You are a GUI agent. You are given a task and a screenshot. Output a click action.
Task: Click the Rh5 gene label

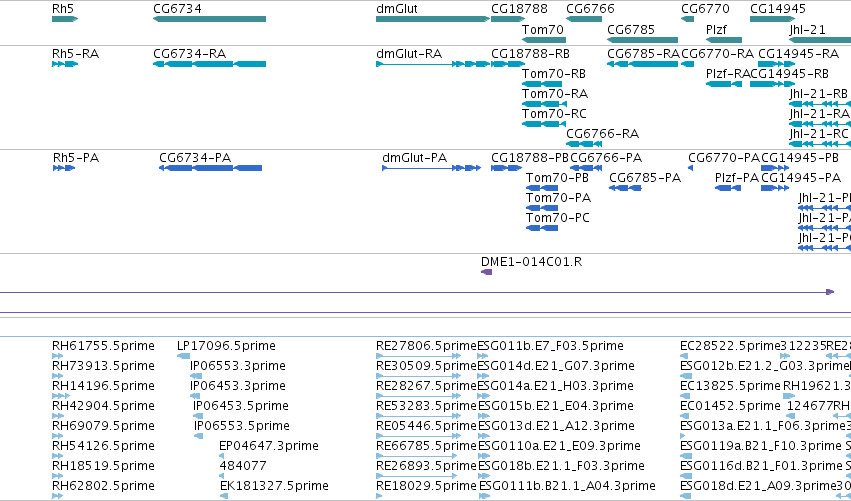click(63, 9)
